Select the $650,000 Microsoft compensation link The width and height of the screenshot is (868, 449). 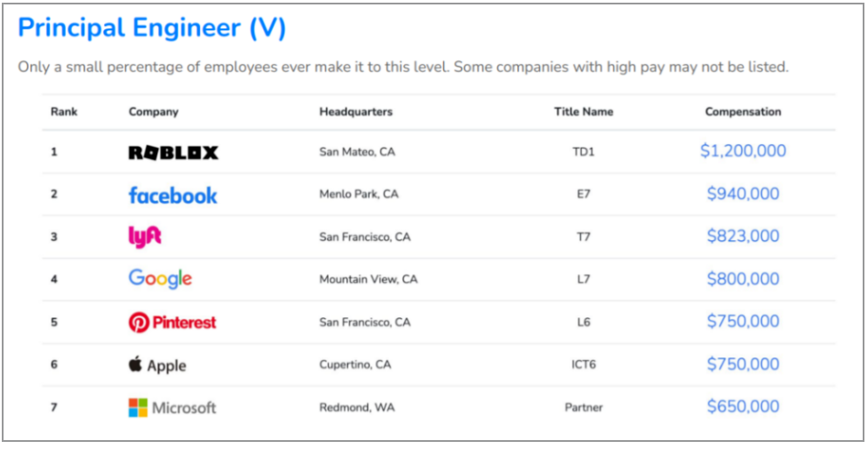tap(743, 406)
